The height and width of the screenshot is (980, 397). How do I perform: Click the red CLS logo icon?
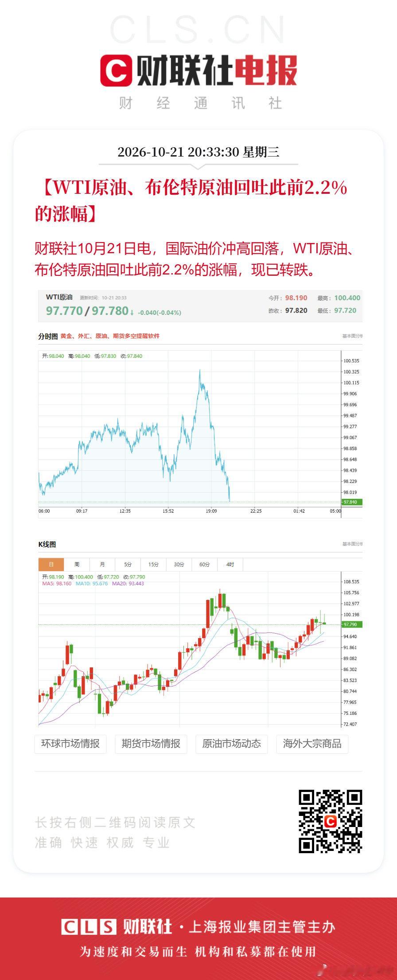pyautogui.click(x=116, y=71)
